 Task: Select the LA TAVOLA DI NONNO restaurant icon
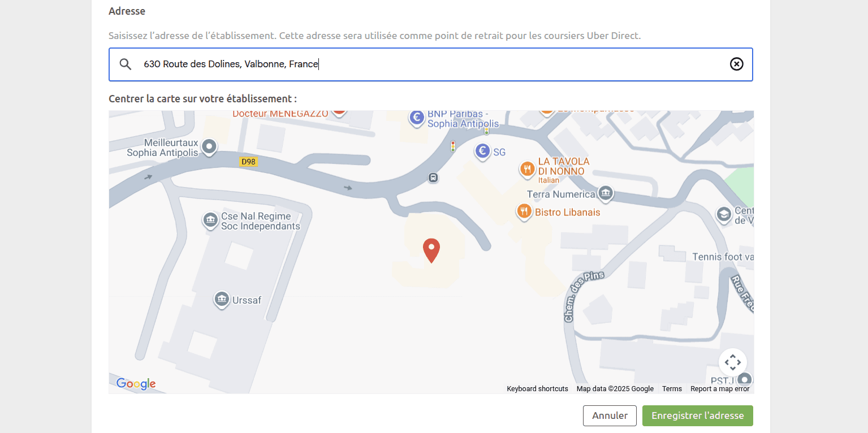(527, 168)
